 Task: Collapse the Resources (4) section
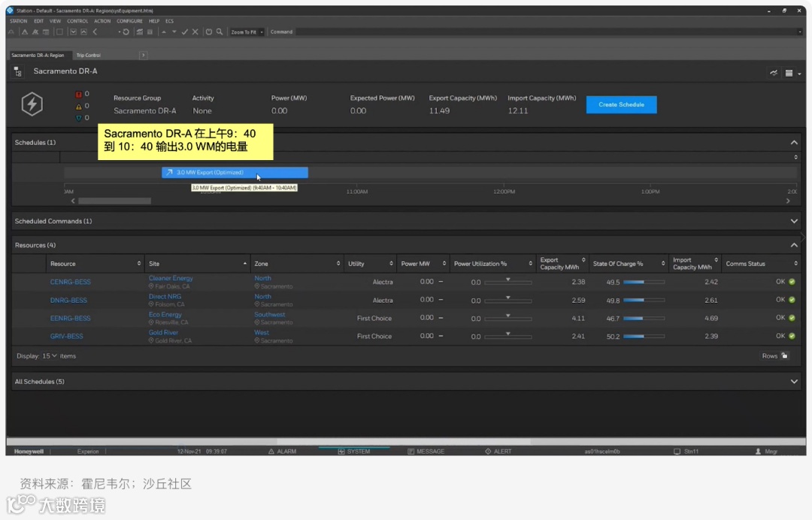point(794,245)
